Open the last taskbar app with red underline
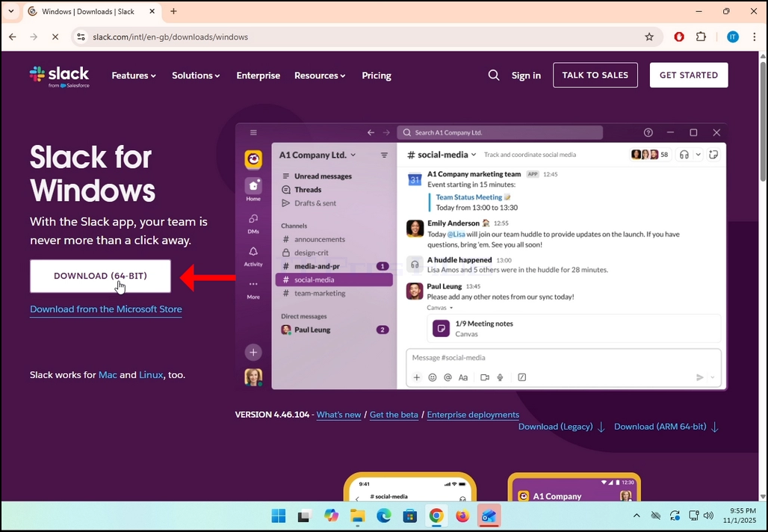Viewport: 768px width, 532px height. pos(489,516)
